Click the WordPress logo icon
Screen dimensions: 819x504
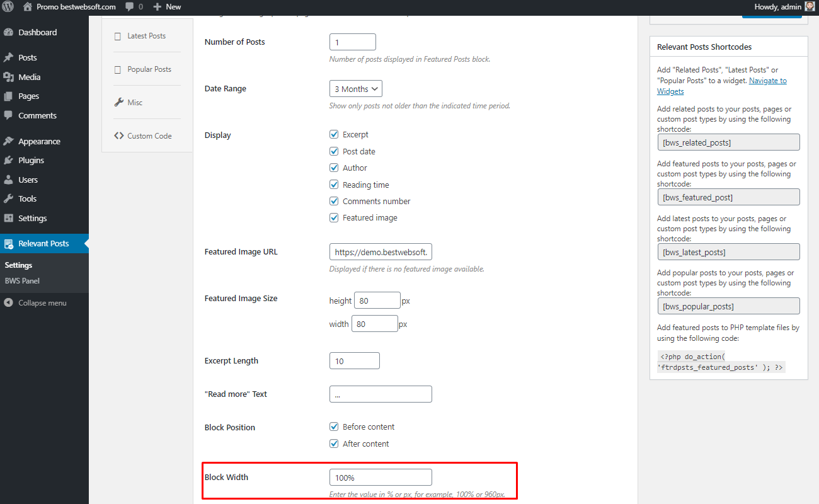click(8, 7)
